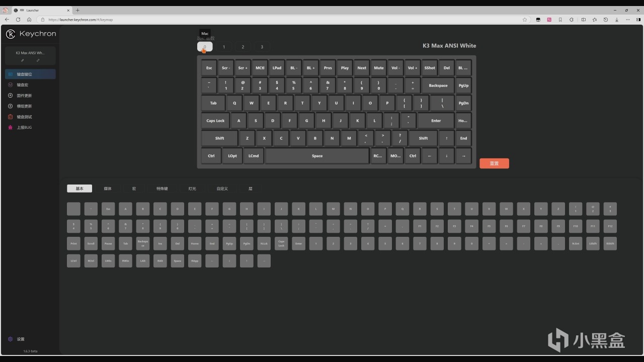Select the MCtl key on the top row
The width and height of the screenshot is (644, 362).
(260, 68)
